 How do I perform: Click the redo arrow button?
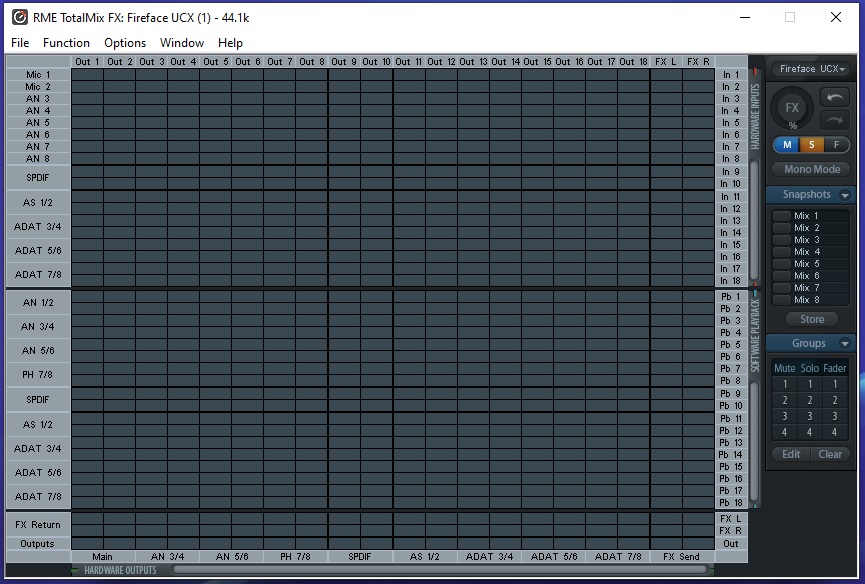pyautogui.click(x=835, y=120)
